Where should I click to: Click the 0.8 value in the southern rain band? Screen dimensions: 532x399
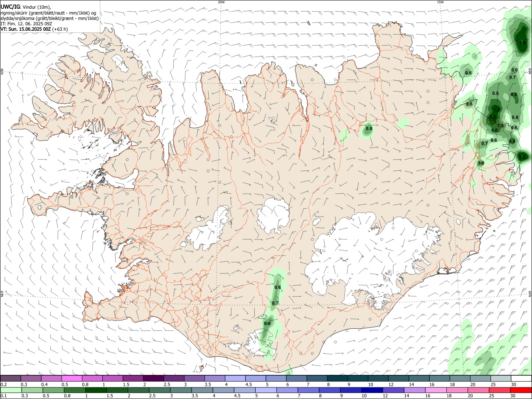click(x=267, y=323)
